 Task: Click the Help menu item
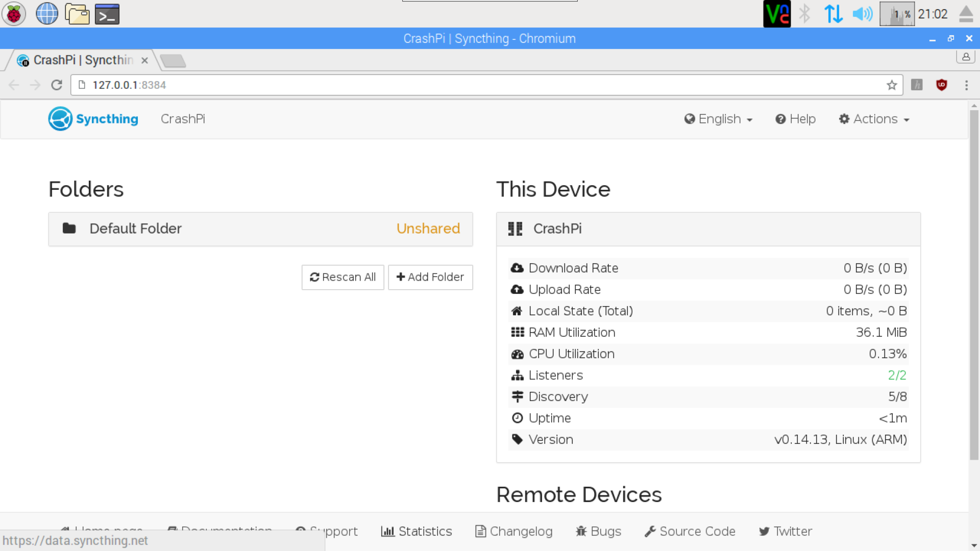795,119
